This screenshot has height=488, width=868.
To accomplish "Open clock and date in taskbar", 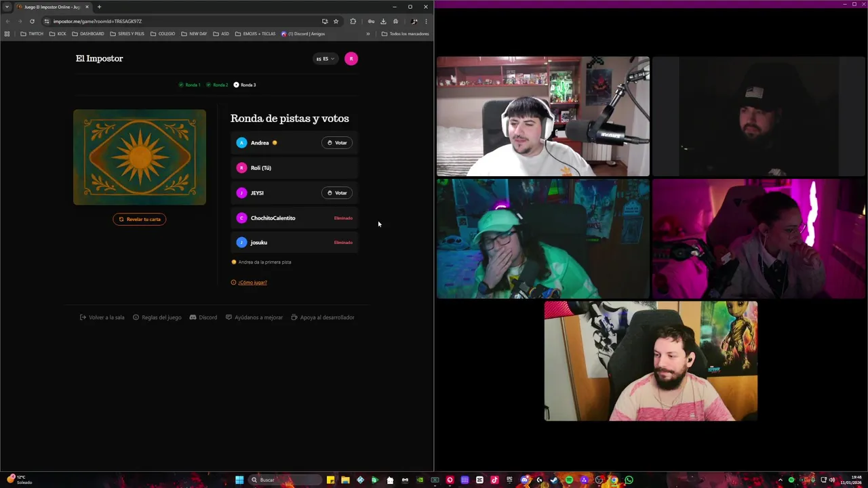I will 851,480.
